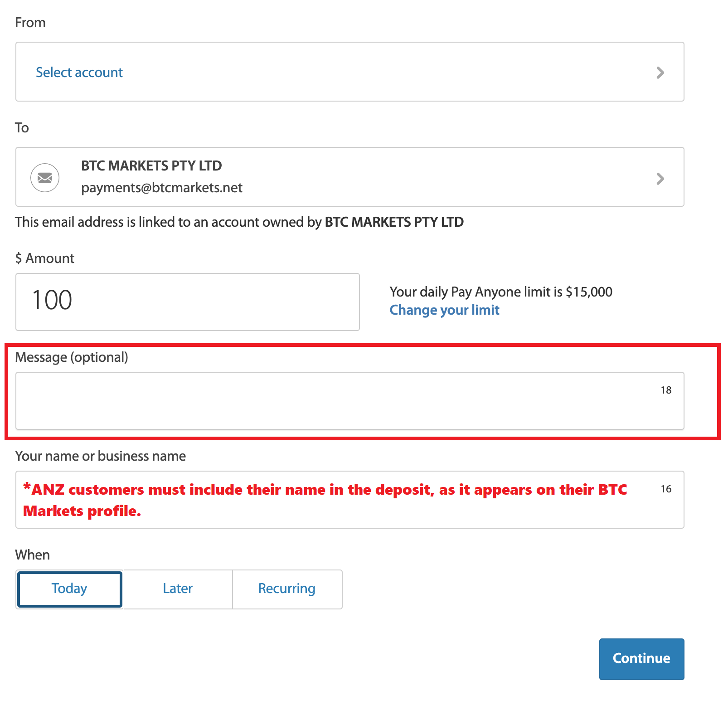Click the BTC MARKETS PTY LTD payee name
Screen dimensions: 728x701
(x=151, y=166)
